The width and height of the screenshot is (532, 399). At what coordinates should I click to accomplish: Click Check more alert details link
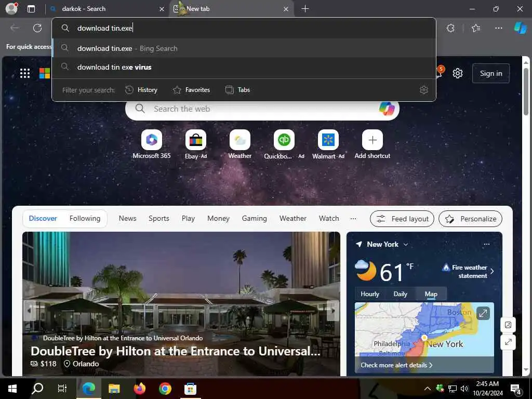396,365
